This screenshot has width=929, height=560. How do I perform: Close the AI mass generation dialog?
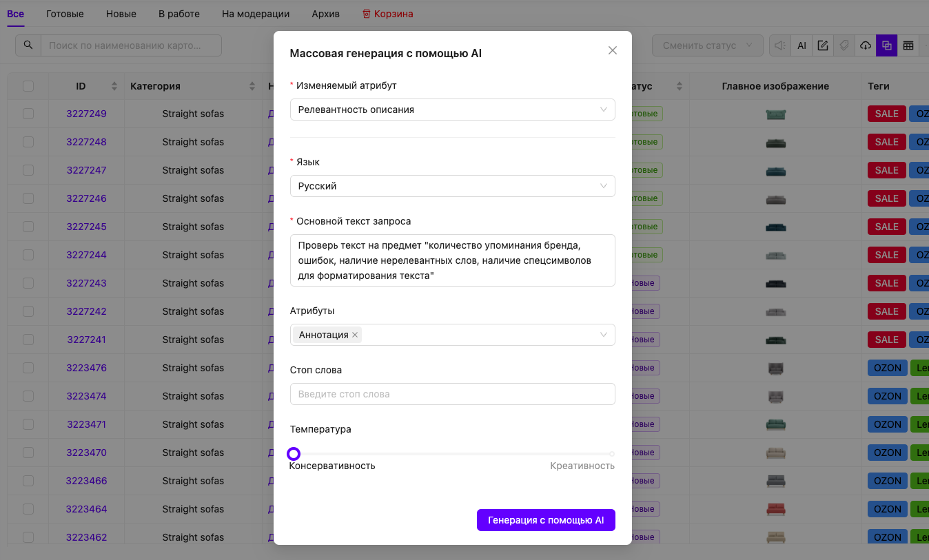click(x=612, y=50)
